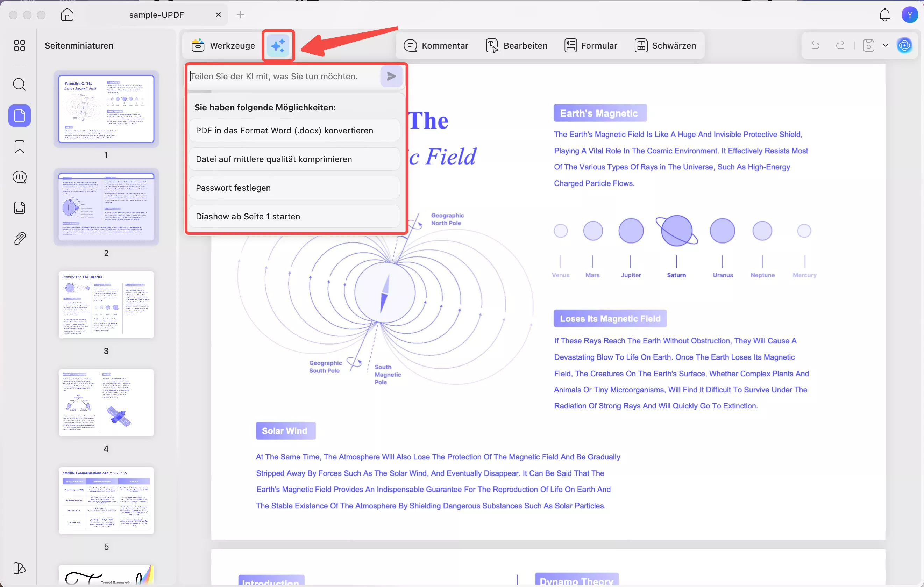
Task: Open the search magnifier in sidebar
Action: point(19,84)
